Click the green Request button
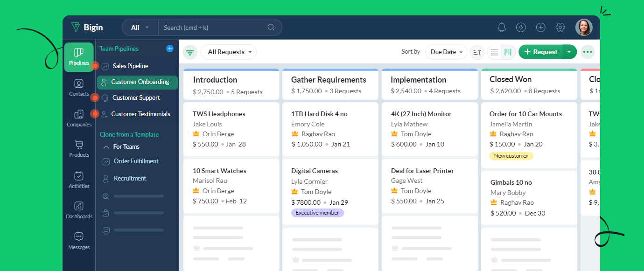Image resolution: width=644 pixels, height=271 pixels. point(540,52)
